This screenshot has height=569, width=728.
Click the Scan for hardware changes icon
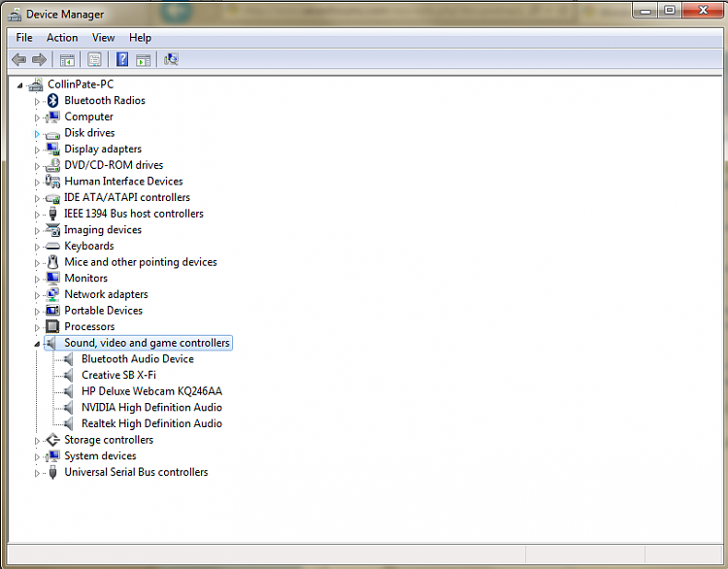tap(171, 59)
